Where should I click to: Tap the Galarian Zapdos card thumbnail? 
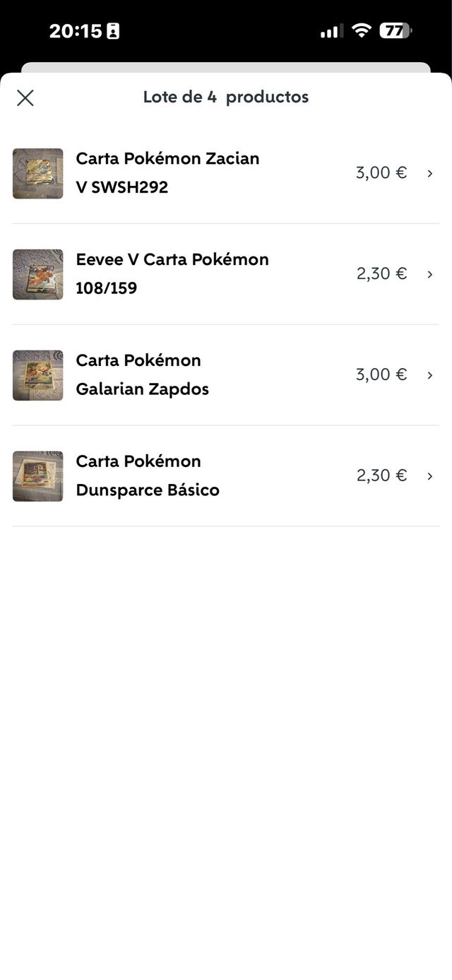coord(37,375)
